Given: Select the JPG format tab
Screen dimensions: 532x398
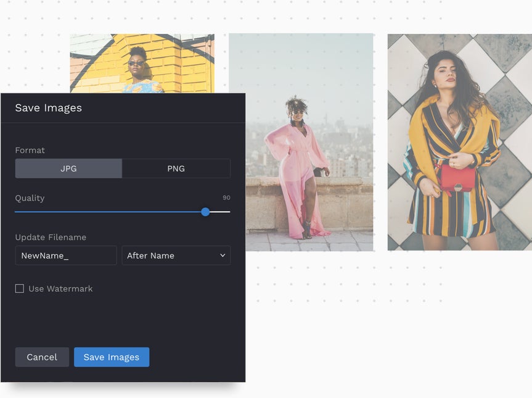Looking at the screenshot, I should click(68, 168).
